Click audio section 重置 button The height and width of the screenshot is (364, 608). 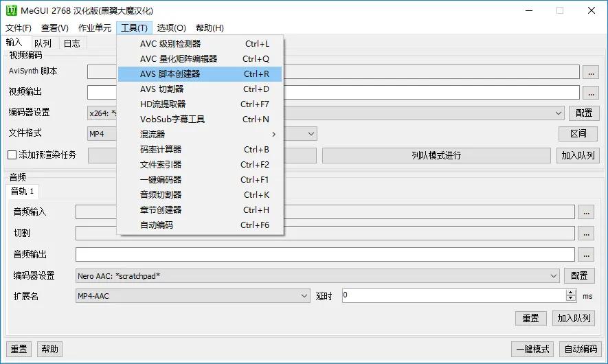(x=530, y=318)
